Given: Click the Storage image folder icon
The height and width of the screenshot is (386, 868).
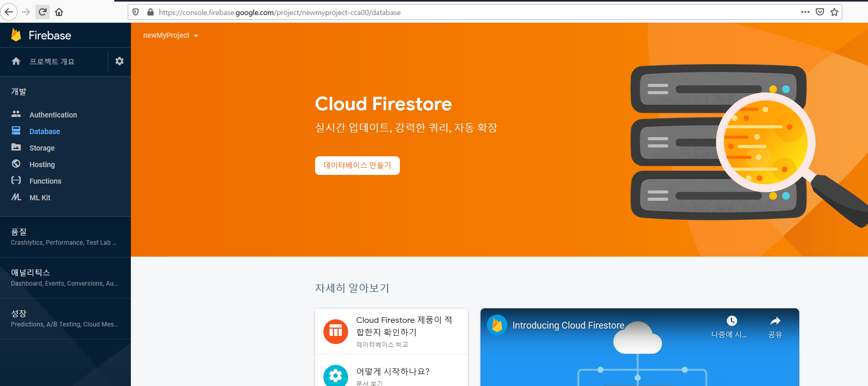Looking at the screenshot, I should point(16,147).
